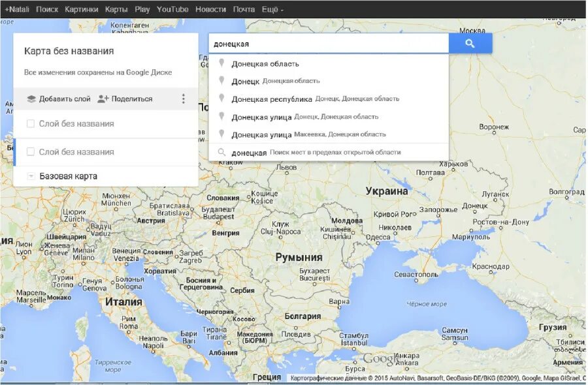Click the Карта без названия title
The width and height of the screenshot is (588, 385).
tap(69, 51)
